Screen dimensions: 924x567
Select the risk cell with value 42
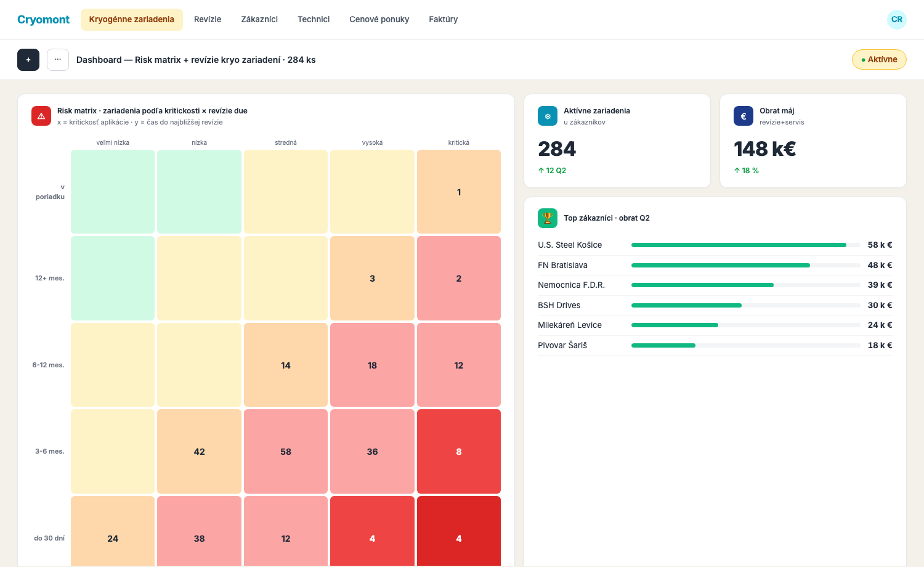click(199, 452)
